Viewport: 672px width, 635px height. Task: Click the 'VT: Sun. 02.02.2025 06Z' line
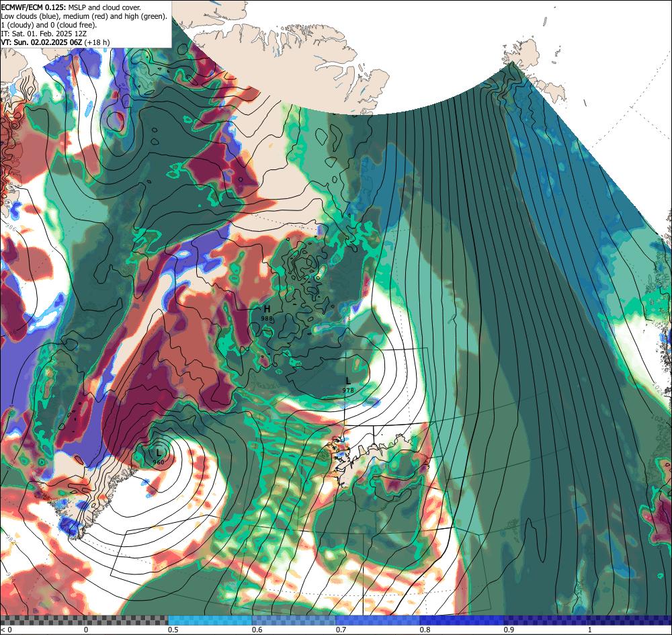[x=42, y=42]
